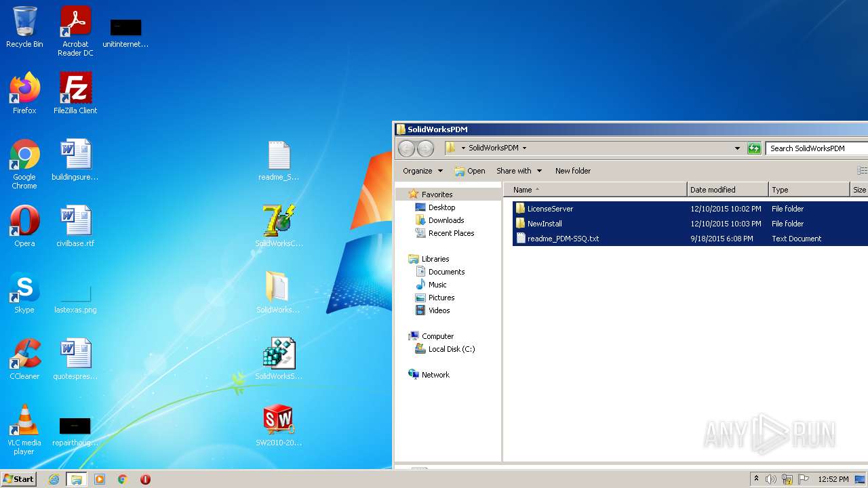Go to Desktop in Favorites

click(441, 207)
